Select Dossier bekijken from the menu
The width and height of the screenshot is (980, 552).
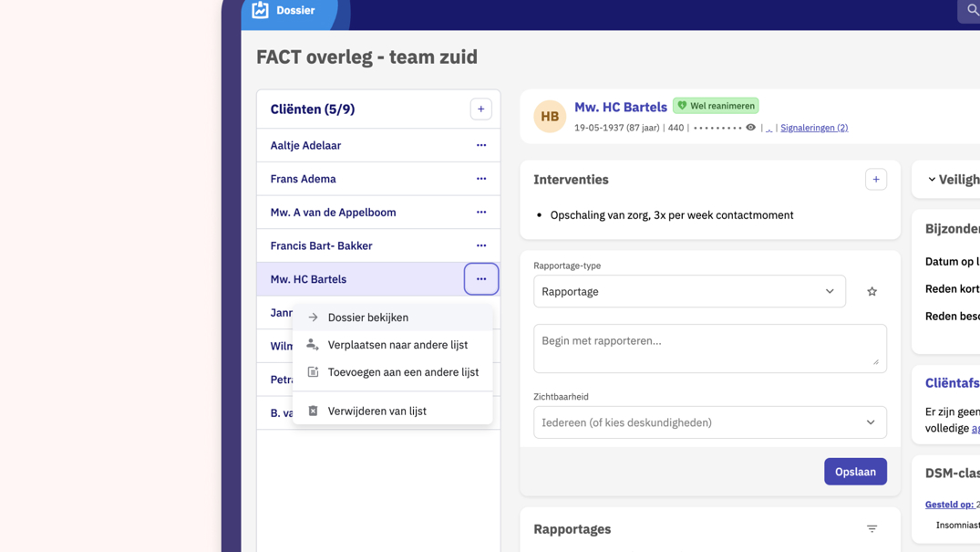(368, 318)
